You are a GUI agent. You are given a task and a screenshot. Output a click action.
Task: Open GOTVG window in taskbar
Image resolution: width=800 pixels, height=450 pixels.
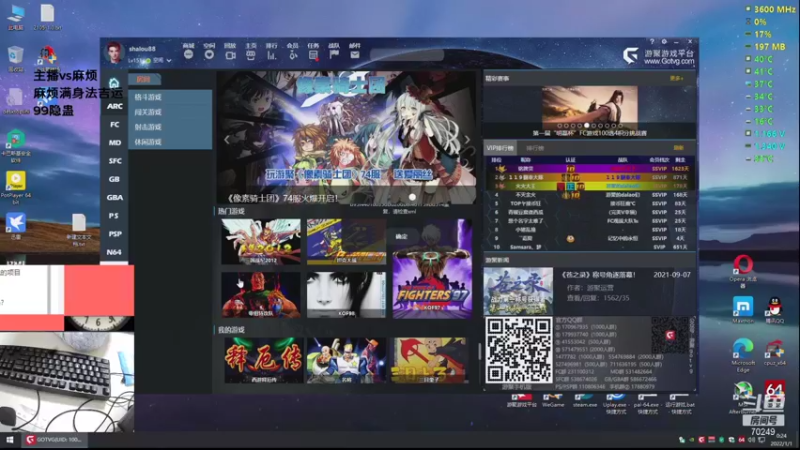[x=55, y=439]
